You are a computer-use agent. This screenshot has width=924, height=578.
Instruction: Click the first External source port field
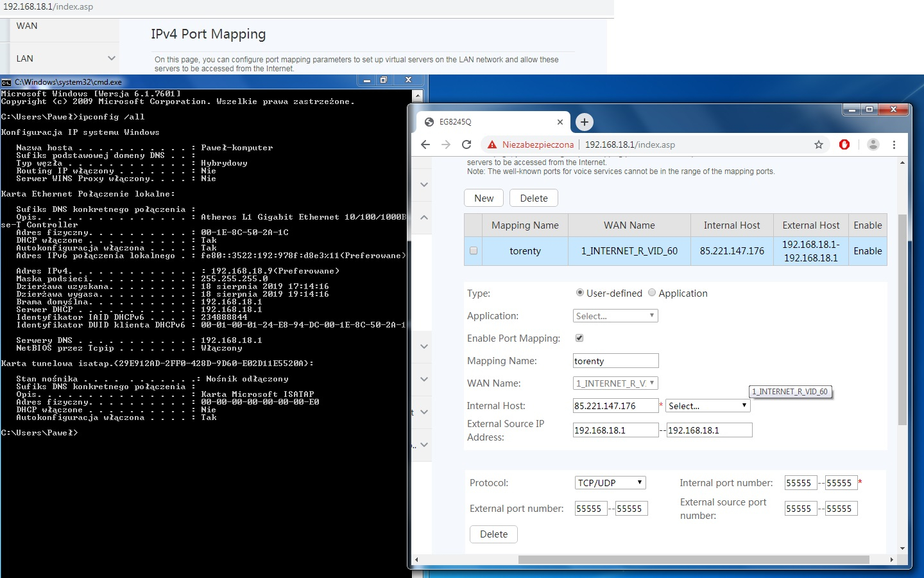[801, 509]
